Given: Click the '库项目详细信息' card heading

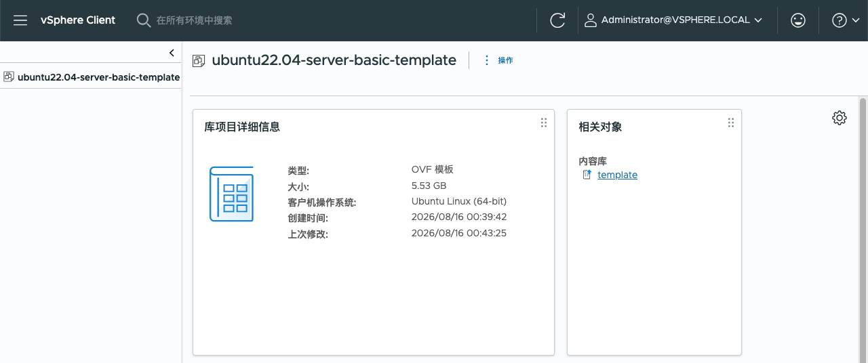Looking at the screenshot, I should tap(242, 127).
